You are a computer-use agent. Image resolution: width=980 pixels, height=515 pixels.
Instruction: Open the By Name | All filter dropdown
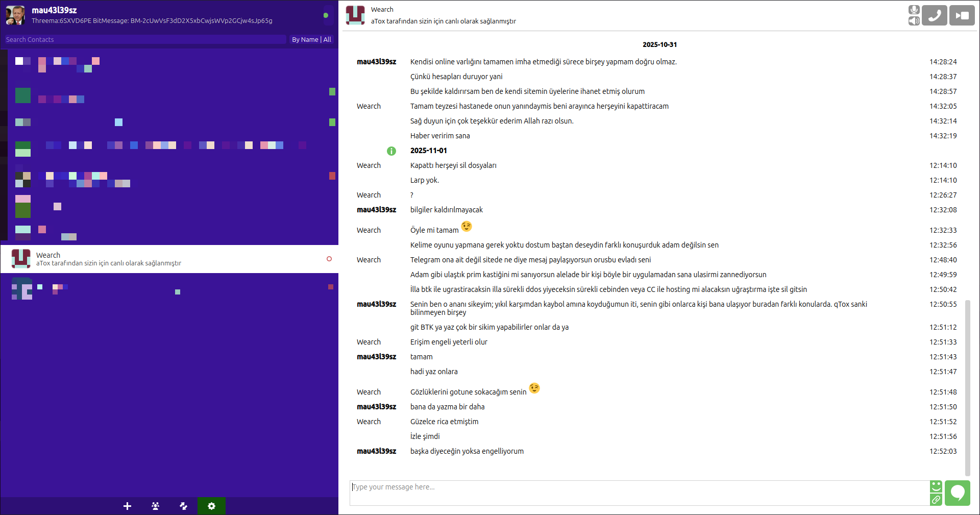(311, 39)
